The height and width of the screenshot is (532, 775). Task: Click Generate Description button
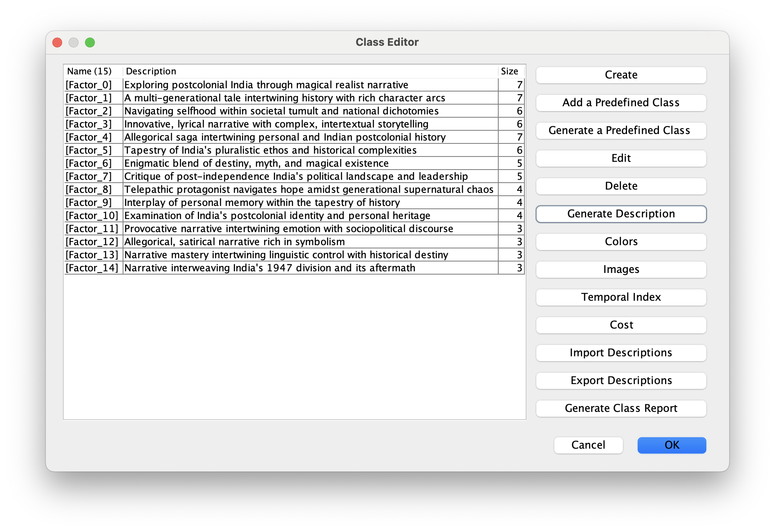(620, 214)
